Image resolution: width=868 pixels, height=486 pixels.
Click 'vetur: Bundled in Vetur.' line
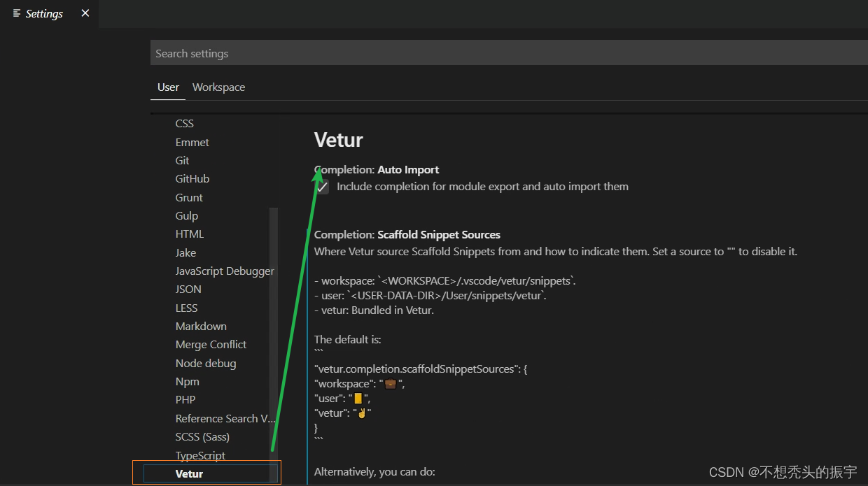point(374,310)
